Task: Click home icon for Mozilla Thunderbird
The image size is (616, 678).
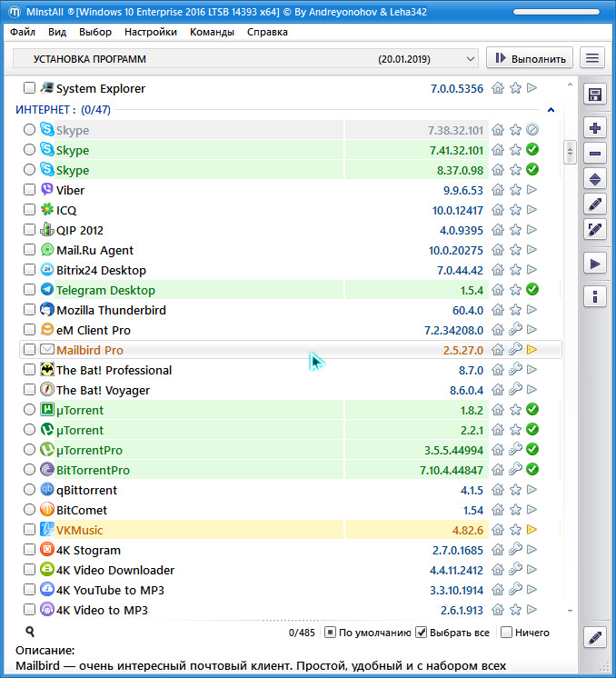Action: (498, 310)
